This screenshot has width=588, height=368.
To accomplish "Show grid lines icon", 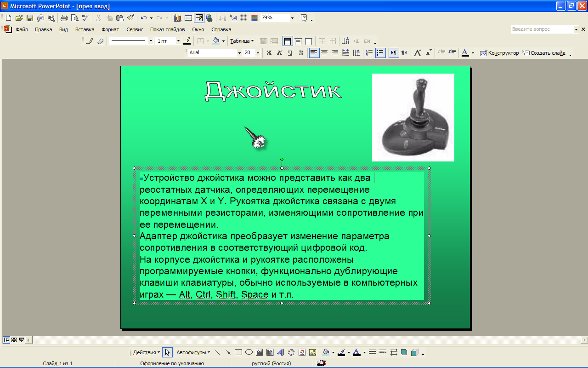I will pyautogui.click(x=243, y=18).
